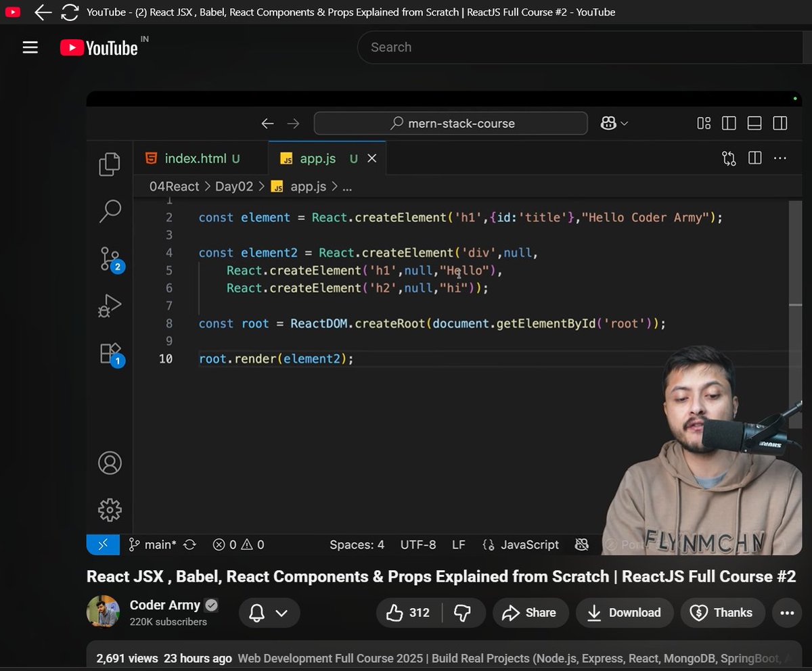Open the notification bell dropdown under the video
This screenshot has width=812, height=671.
269,612
